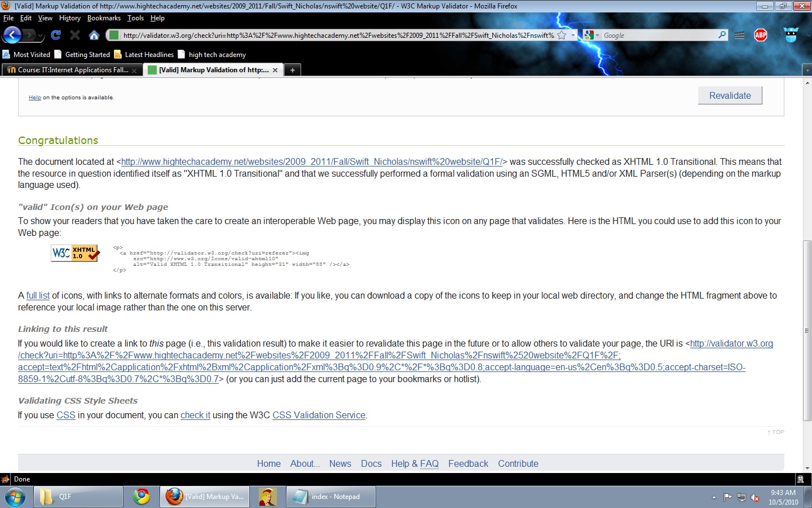This screenshot has width=812, height=508.
Task: Go to the home page icon
Action: click(94, 36)
